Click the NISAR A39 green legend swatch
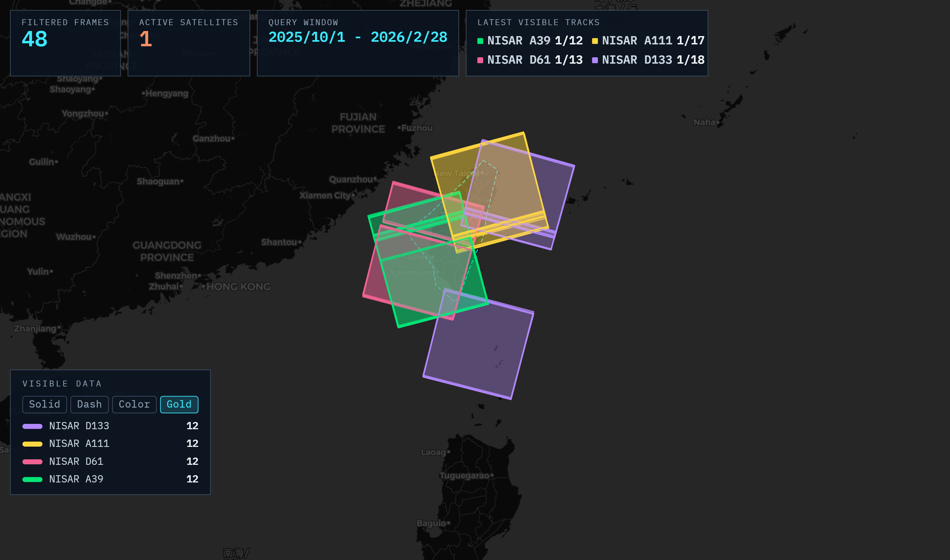The height and width of the screenshot is (560, 950). pyautogui.click(x=32, y=479)
